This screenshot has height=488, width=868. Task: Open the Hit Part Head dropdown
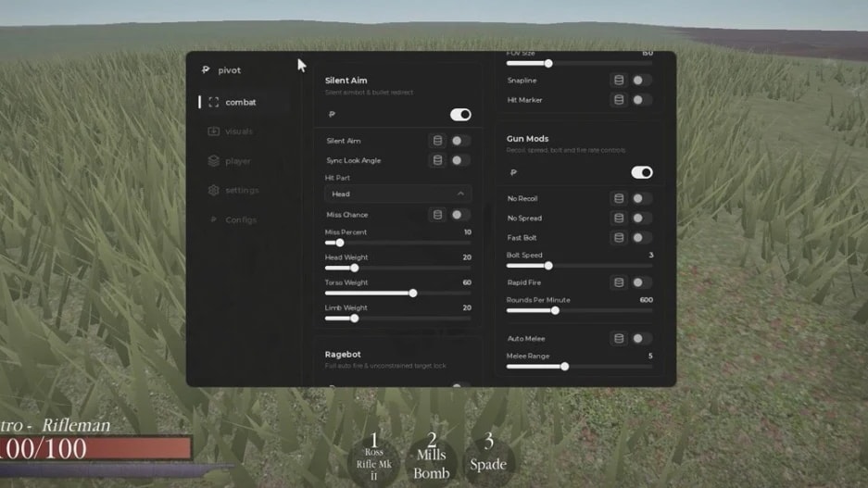398,194
